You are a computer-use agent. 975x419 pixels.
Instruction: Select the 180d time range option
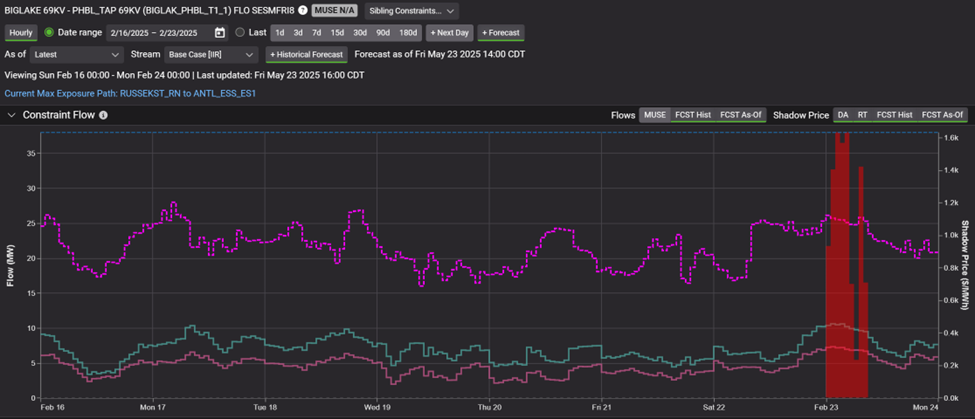point(408,33)
